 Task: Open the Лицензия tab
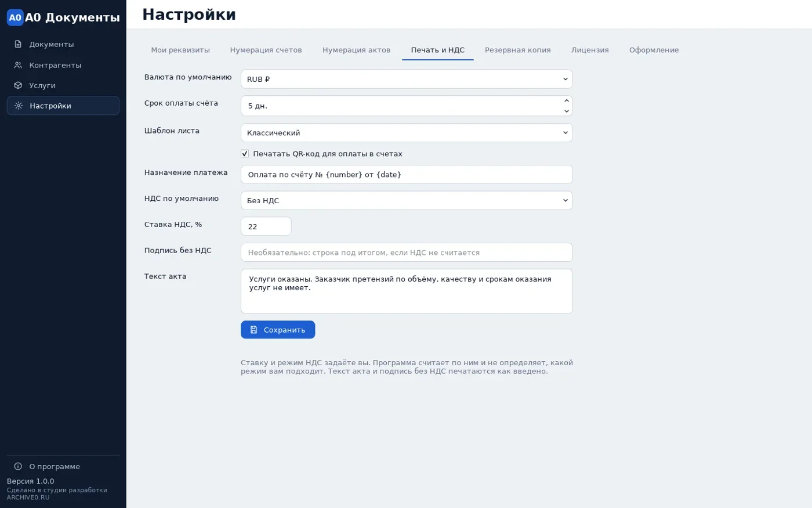[x=590, y=50]
